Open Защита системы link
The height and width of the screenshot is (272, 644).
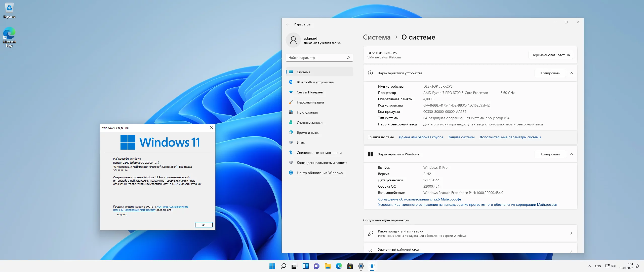tap(461, 137)
